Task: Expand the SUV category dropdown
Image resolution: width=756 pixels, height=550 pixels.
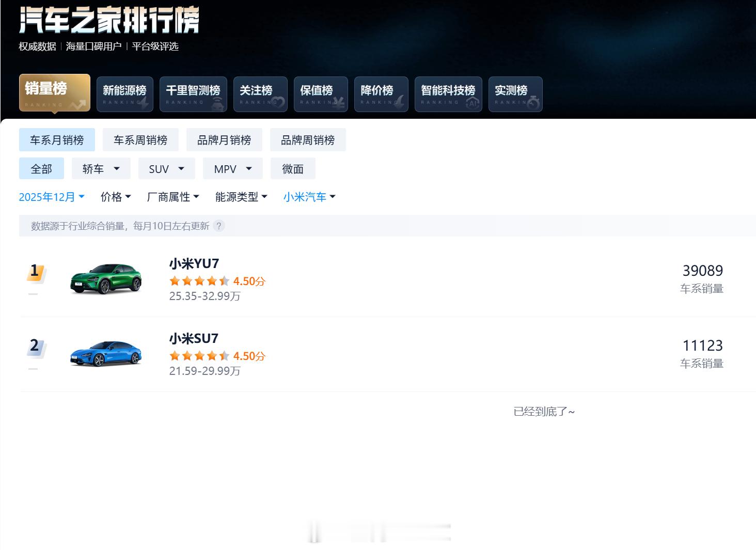Action: [x=167, y=169]
